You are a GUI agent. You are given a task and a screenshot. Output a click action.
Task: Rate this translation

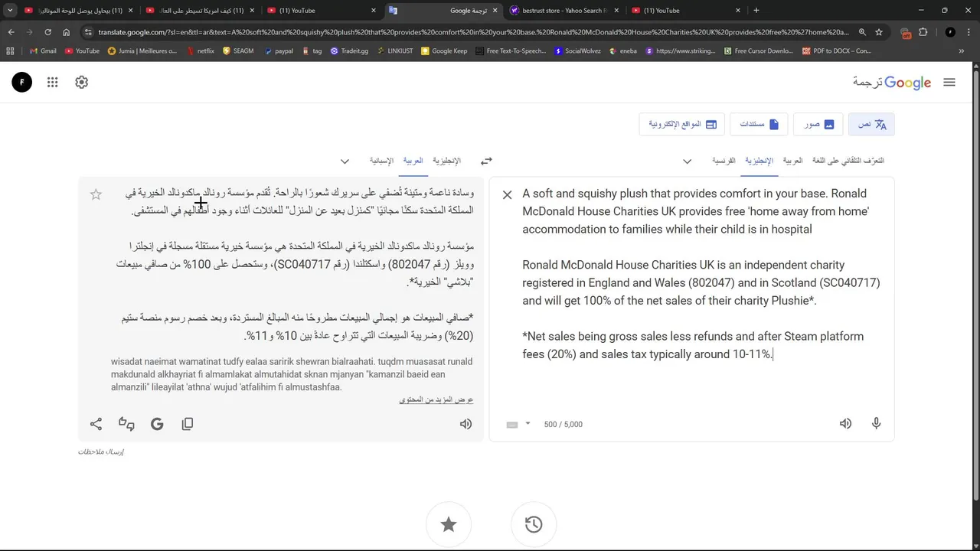tap(126, 424)
